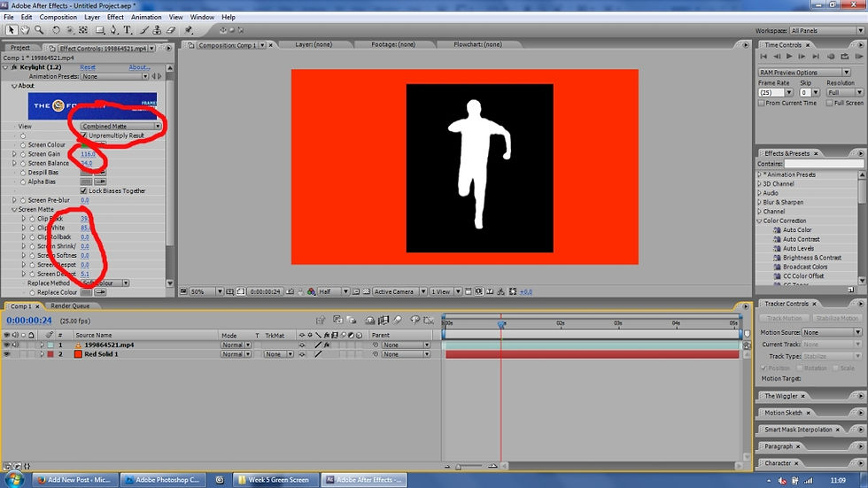Image resolution: width=868 pixels, height=488 pixels.
Task: Select the Horizontal Type tool
Action: coord(128,30)
